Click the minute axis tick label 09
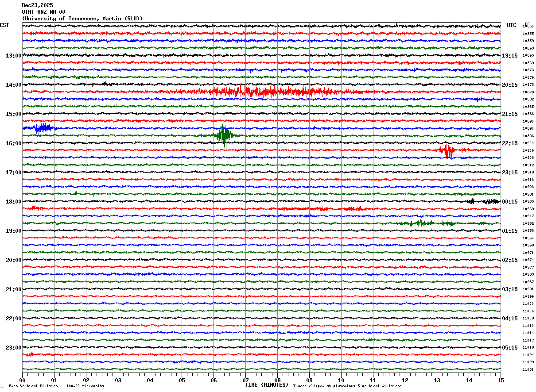 (x=309, y=380)
